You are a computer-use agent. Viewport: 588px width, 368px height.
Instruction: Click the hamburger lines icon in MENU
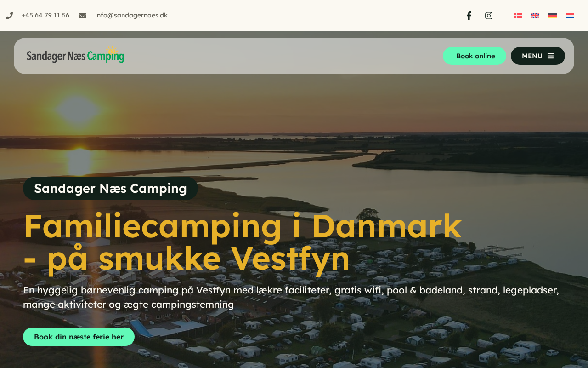(x=550, y=56)
